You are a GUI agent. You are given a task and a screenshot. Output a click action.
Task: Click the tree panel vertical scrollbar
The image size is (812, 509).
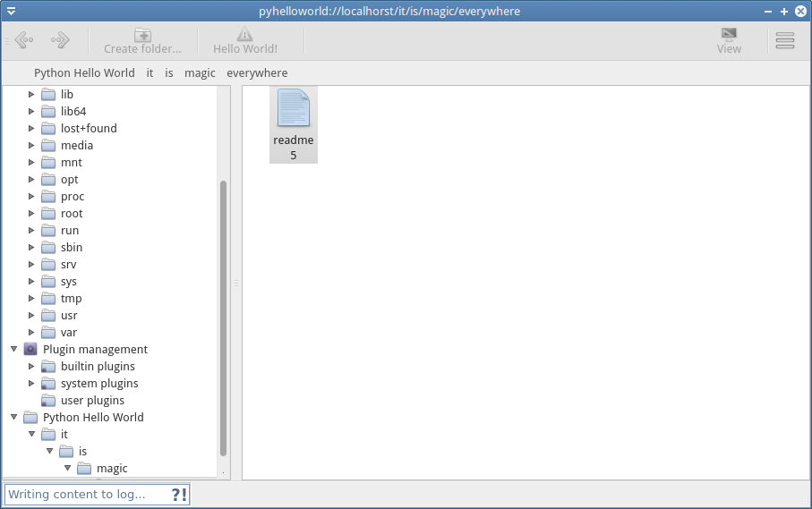click(x=223, y=318)
